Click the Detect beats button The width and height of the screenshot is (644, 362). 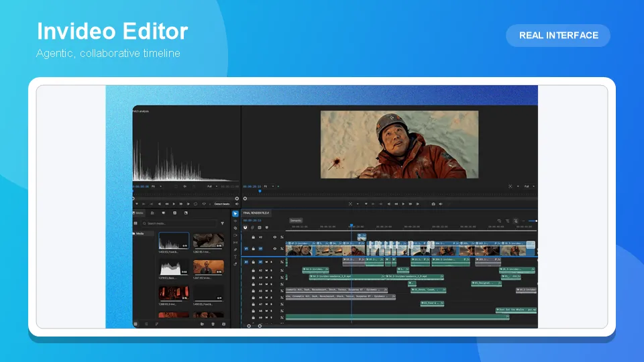(x=222, y=204)
